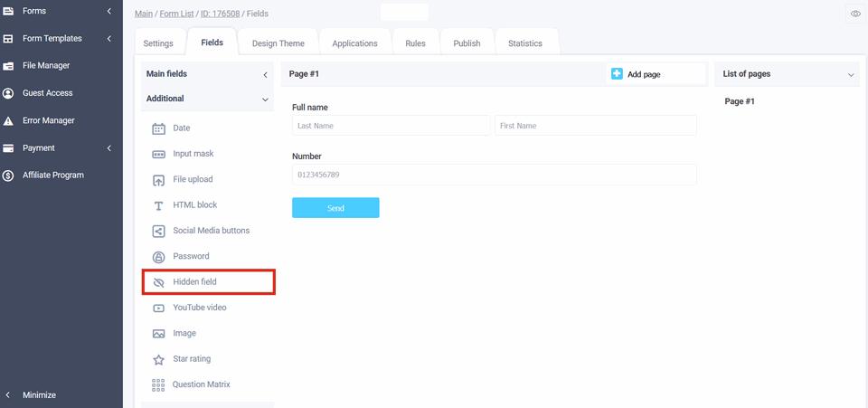Image resolution: width=868 pixels, height=408 pixels.
Task: Select the Star rating icon
Action: (x=158, y=359)
